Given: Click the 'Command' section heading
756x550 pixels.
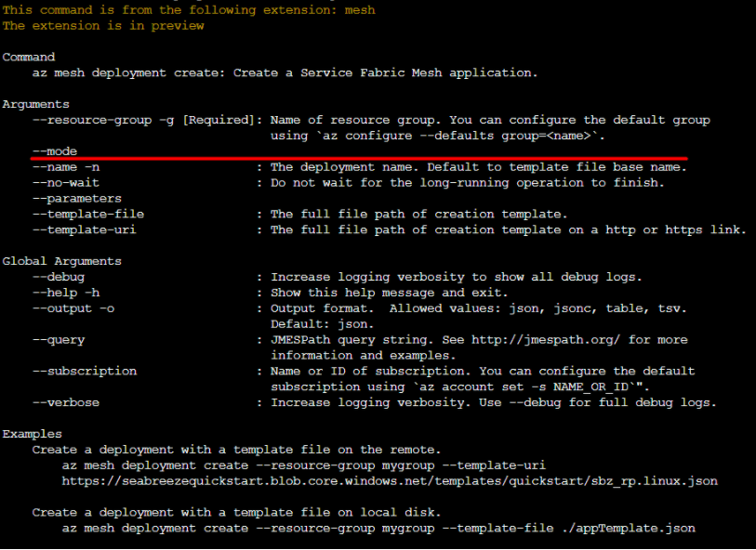Looking at the screenshot, I should point(29,58).
